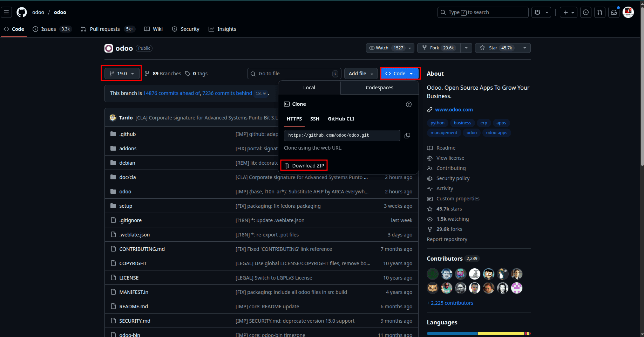
Task: Open the hamburger navigation menu
Action: point(6,12)
